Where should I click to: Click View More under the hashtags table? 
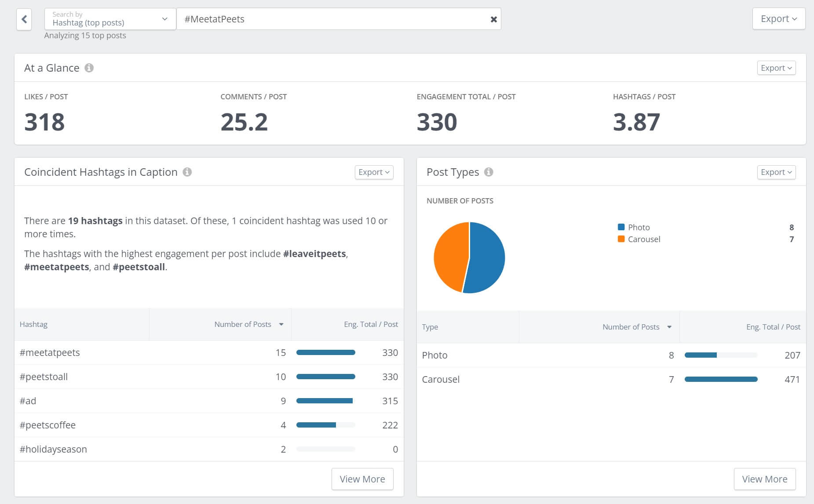(362, 479)
